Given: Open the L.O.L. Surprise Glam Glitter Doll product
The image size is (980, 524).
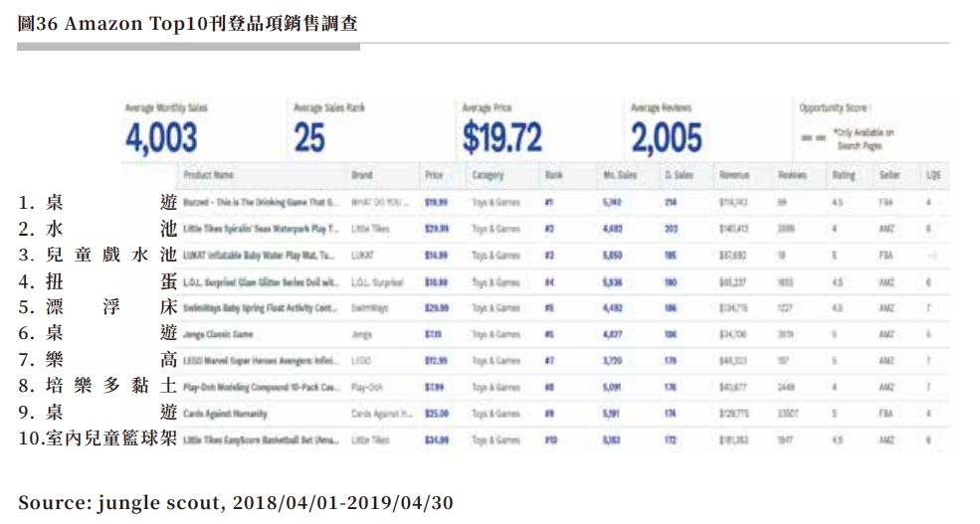Looking at the screenshot, I should pyautogui.click(x=261, y=282).
